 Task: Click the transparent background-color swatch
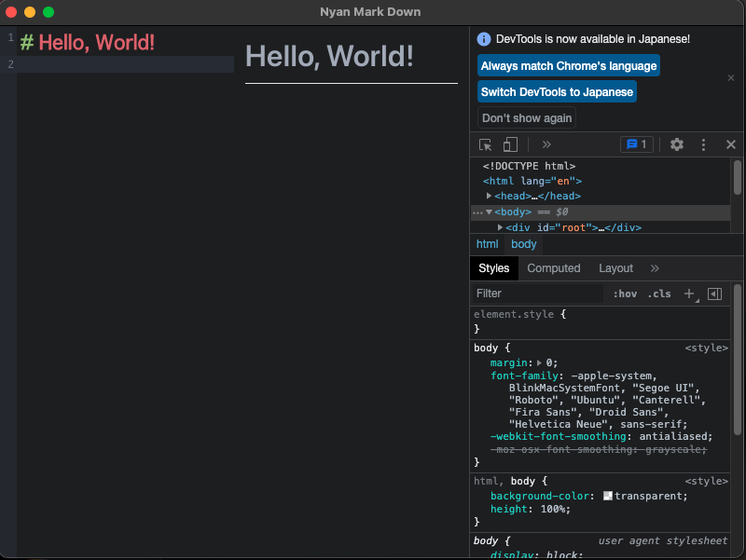608,496
